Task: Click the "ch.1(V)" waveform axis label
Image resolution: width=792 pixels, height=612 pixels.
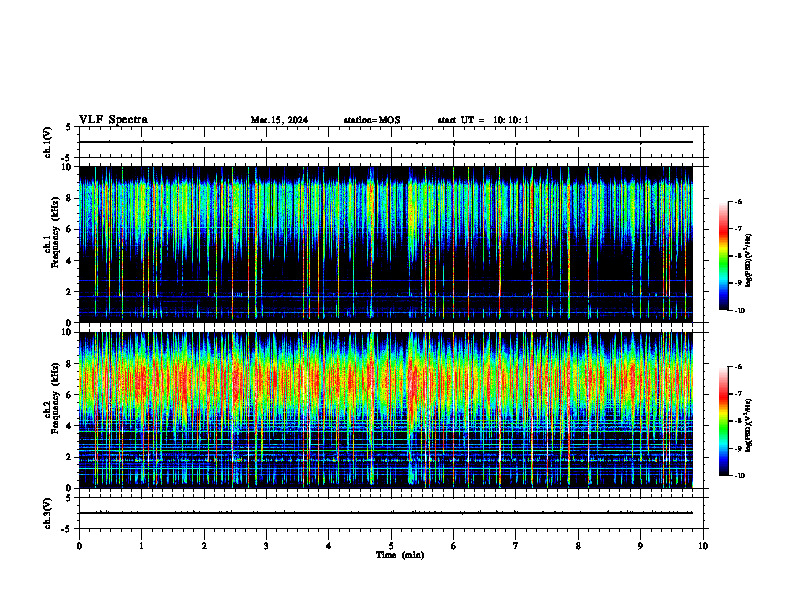Action: [47, 142]
